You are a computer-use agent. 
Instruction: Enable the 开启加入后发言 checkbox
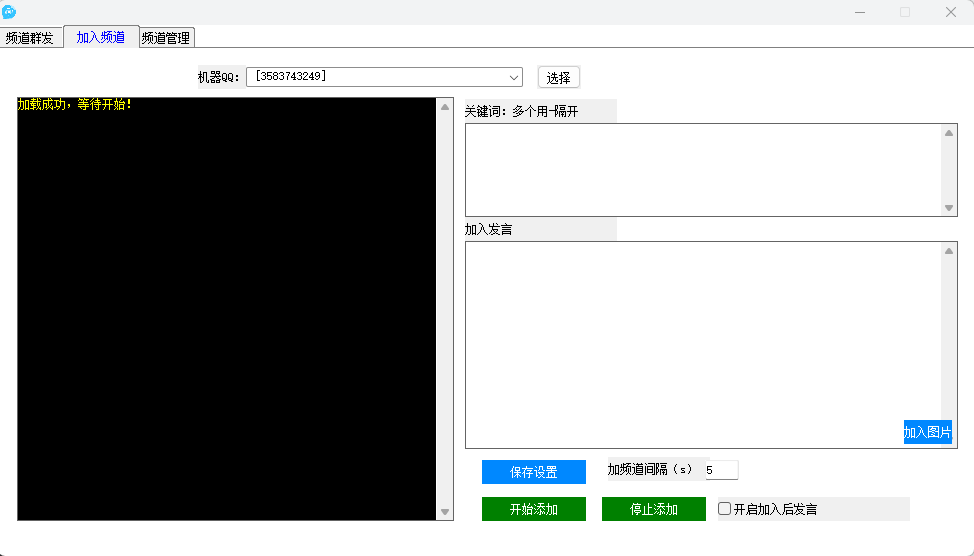tap(725, 509)
